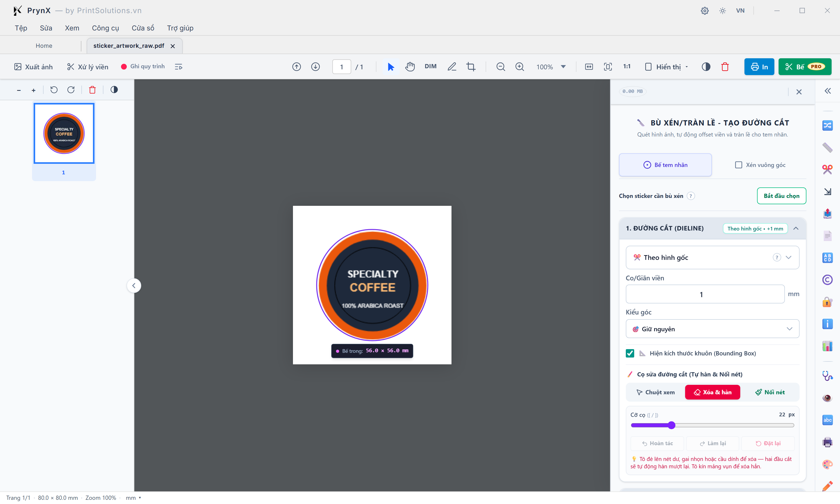Open the blue info sidebar icon
The image size is (840, 504).
click(827, 324)
